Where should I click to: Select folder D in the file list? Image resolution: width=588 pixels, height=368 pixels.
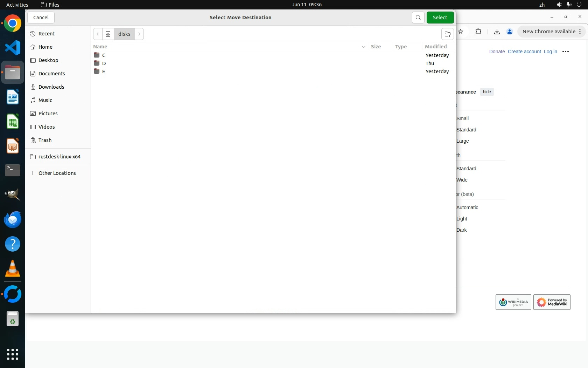click(104, 63)
